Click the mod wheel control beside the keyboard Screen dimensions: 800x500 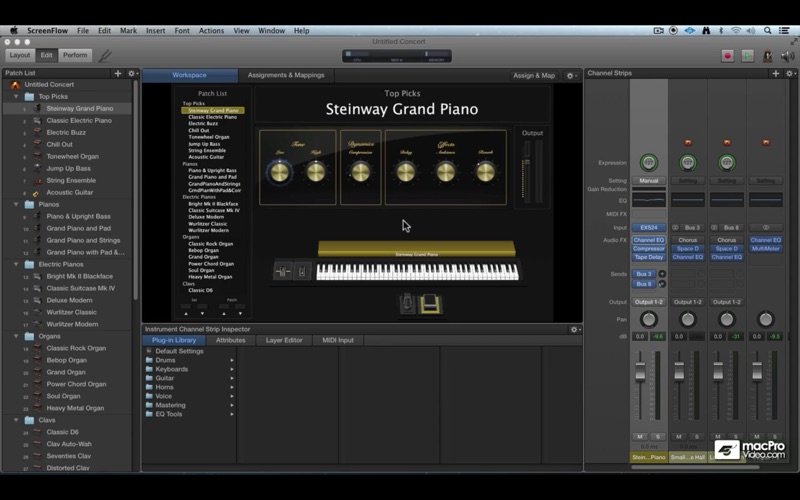[302, 271]
